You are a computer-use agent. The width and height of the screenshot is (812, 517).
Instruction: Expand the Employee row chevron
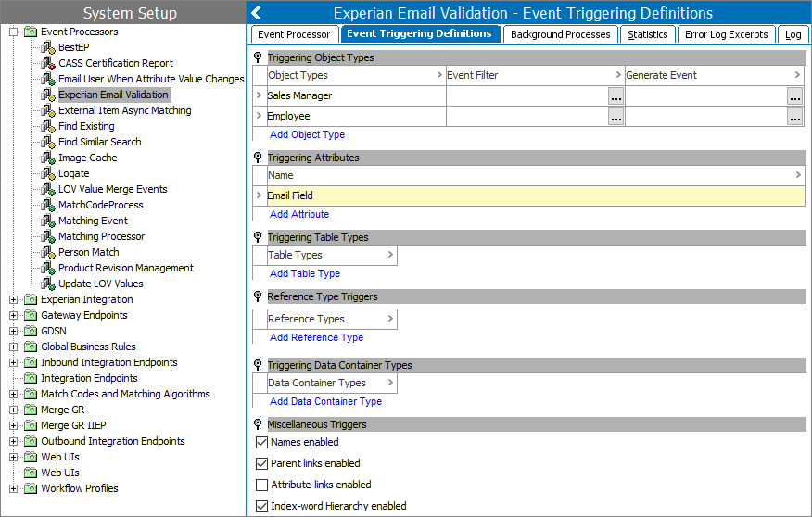(x=259, y=116)
